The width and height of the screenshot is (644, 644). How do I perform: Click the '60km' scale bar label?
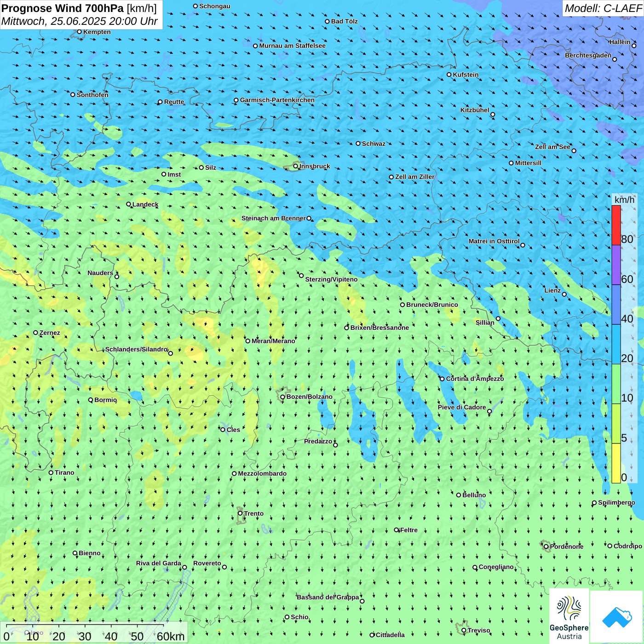point(171,636)
